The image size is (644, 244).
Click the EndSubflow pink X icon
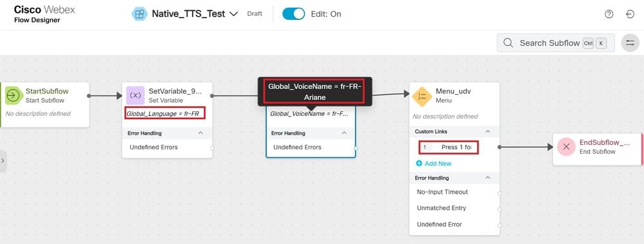click(x=567, y=147)
